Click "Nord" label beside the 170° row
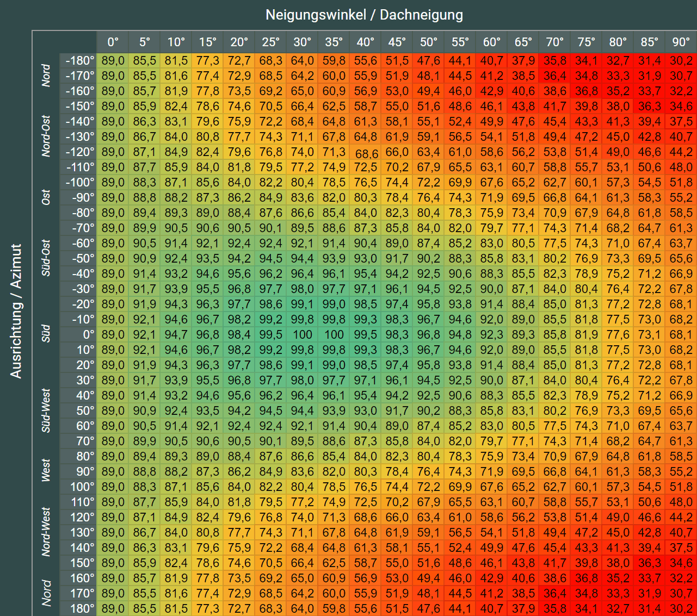Viewport: 697px width, 616px height. coord(46,593)
